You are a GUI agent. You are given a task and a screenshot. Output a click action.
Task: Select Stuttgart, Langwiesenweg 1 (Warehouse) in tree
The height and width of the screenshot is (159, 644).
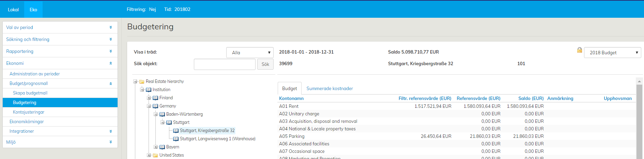point(217,139)
